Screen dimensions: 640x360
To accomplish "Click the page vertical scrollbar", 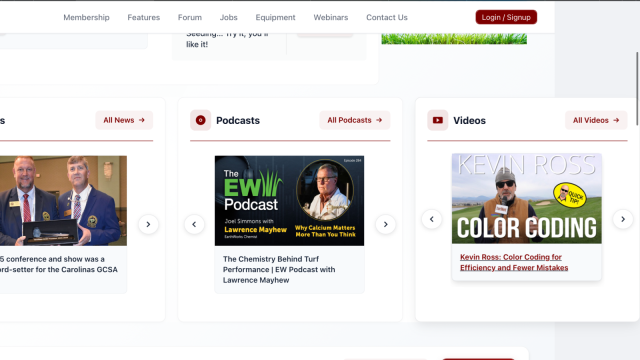I will [x=637, y=89].
